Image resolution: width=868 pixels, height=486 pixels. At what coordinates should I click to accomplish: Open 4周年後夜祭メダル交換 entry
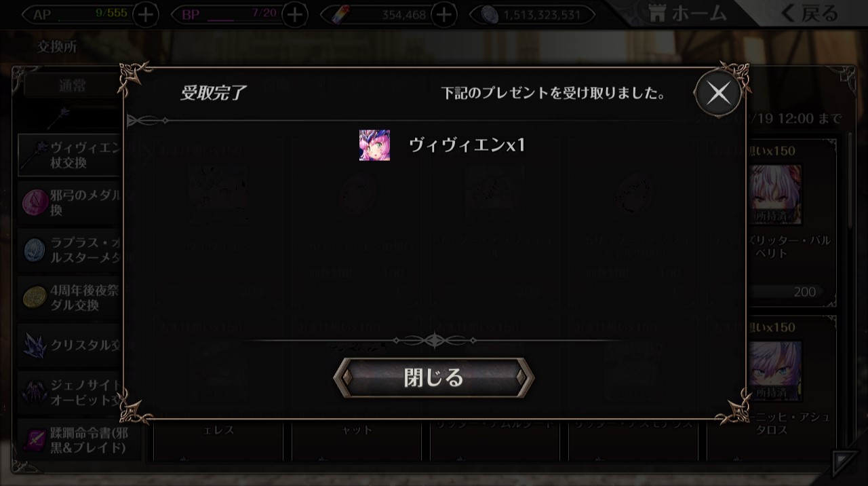point(72,297)
